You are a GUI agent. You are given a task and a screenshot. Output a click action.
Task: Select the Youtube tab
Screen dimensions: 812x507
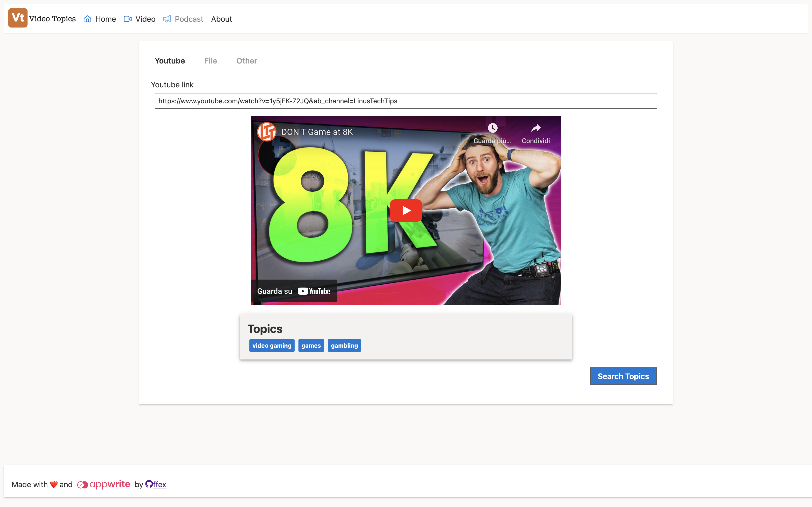[169, 61]
